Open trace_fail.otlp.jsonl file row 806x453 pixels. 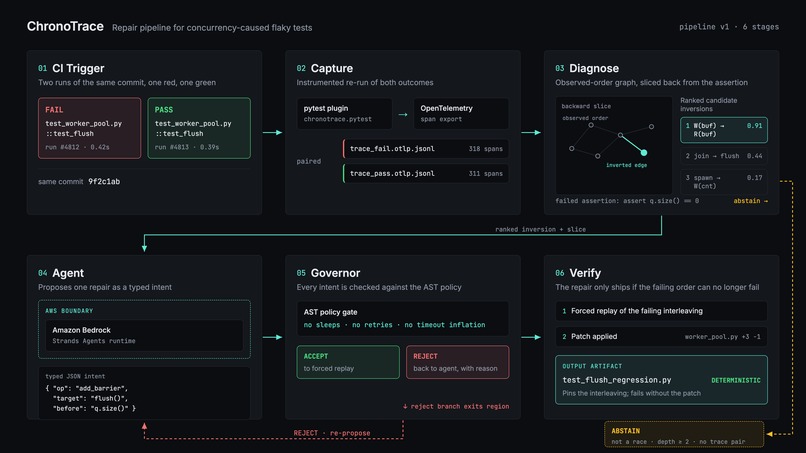426,149
